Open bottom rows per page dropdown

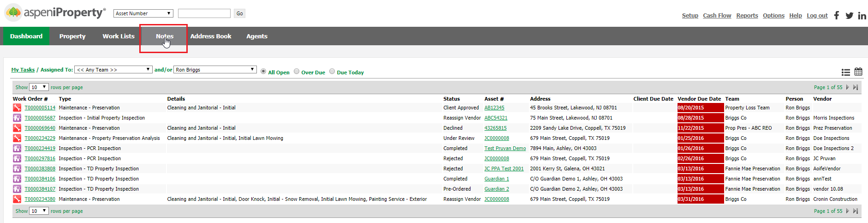[x=39, y=211]
